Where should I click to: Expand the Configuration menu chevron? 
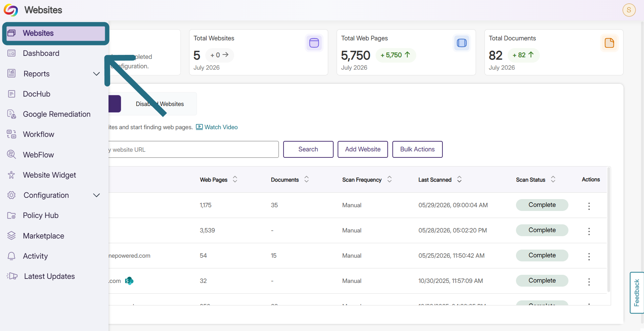[96, 195]
